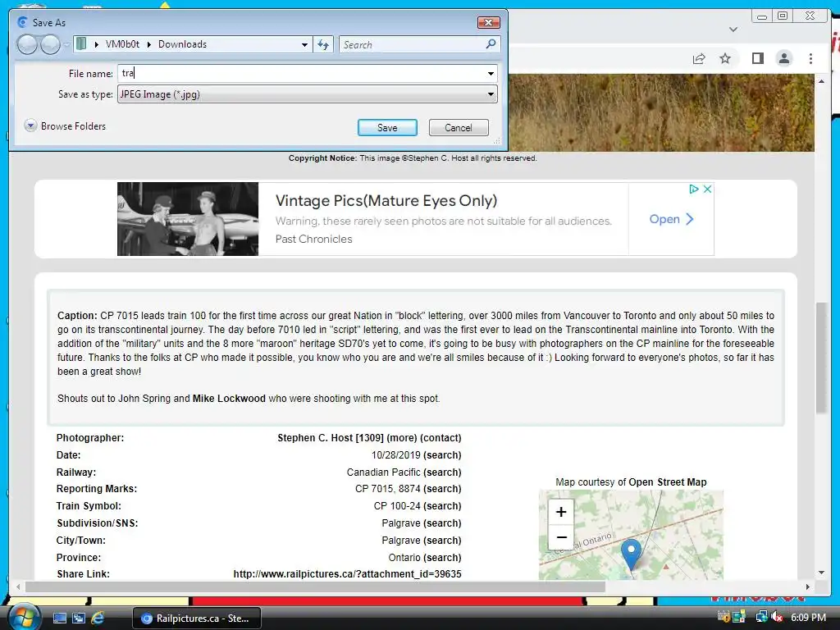Click (contact) next to photographer name
Image resolution: width=840 pixels, height=630 pixels.
click(441, 438)
